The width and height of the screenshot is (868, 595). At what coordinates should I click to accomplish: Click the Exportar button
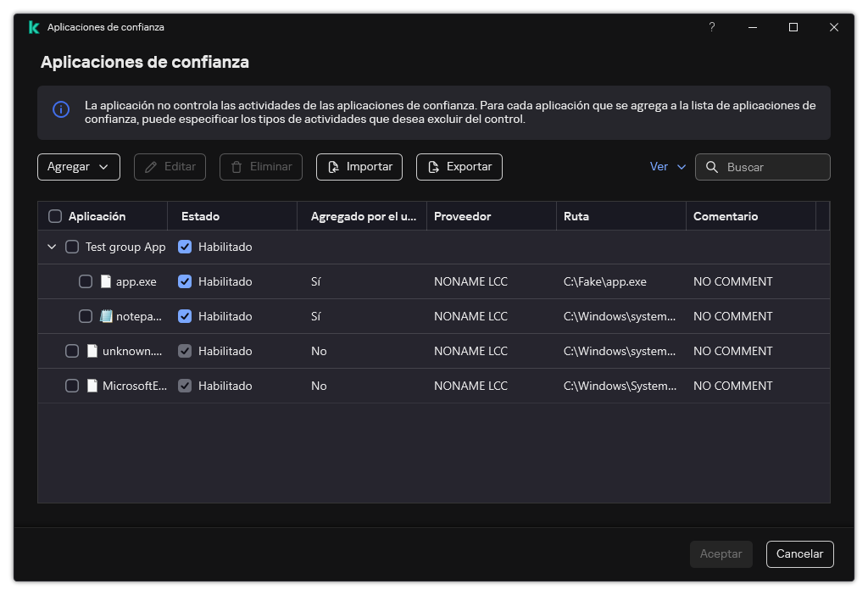(459, 167)
